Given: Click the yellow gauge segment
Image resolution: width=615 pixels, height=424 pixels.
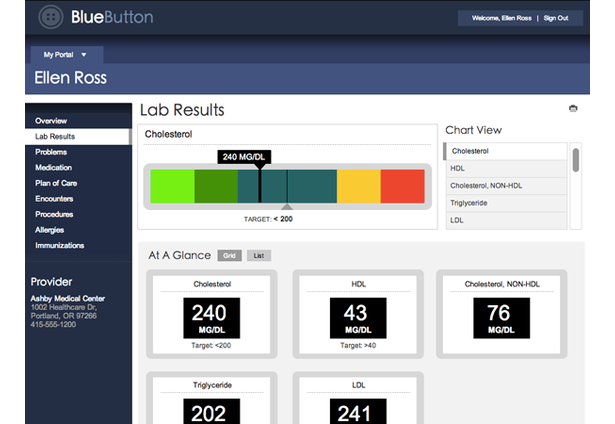Looking at the screenshot, I should (x=358, y=186).
